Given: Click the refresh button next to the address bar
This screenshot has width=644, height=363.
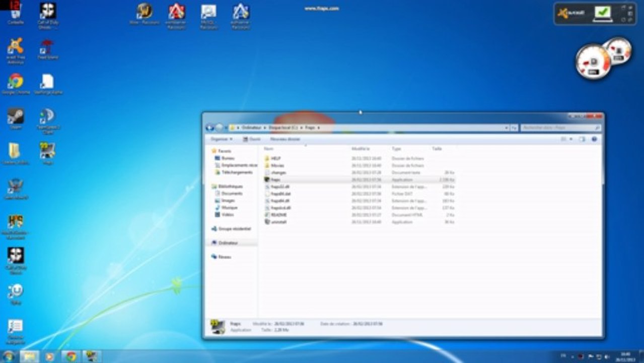Looking at the screenshot, I should [514, 128].
